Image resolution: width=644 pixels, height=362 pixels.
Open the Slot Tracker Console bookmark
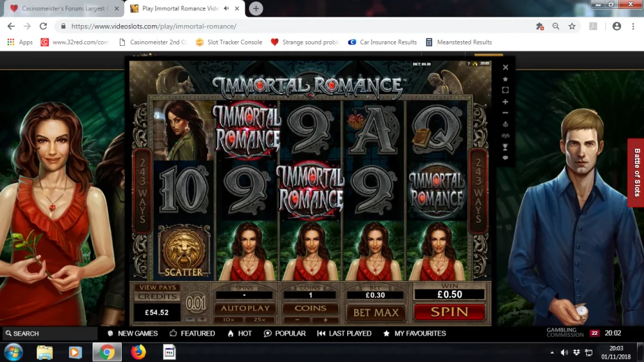(x=229, y=43)
